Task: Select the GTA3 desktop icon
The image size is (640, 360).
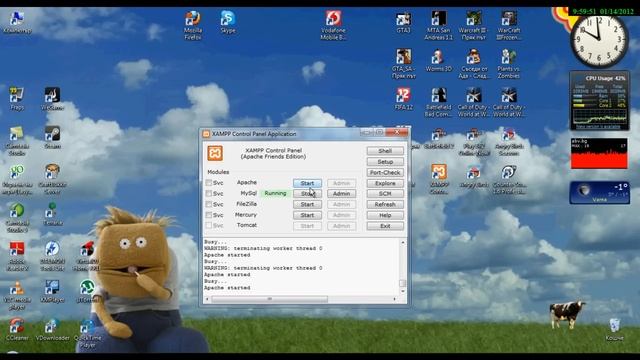Action: (x=403, y=22)
